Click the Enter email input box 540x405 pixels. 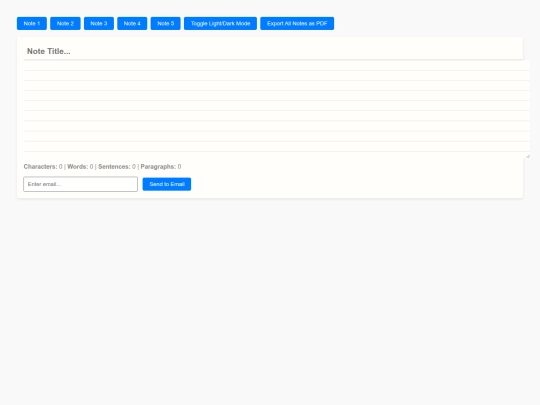(81, 184)
